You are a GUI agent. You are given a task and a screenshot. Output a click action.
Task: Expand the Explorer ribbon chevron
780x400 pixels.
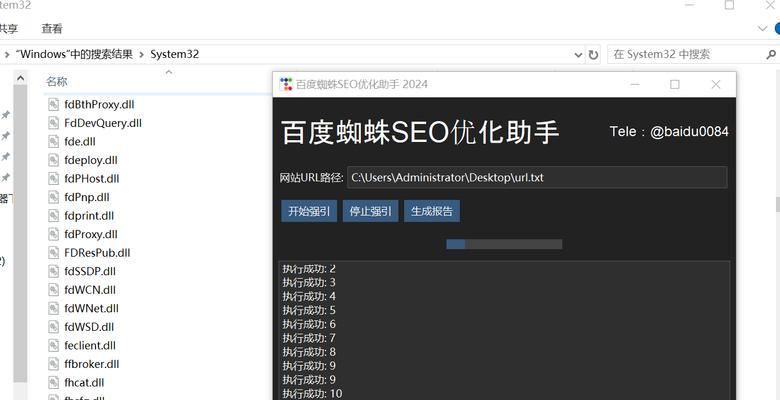pyautogui.click(x=763, y=29)
